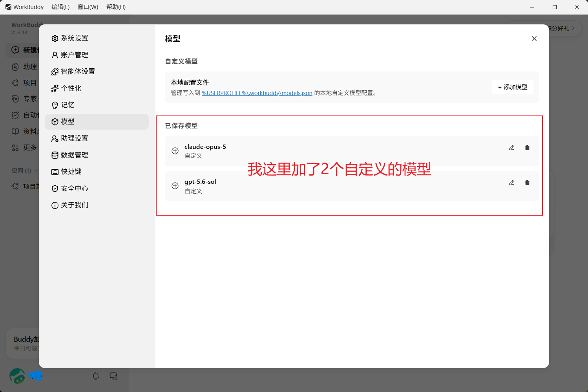Screen dimensions: 588x392
Task: Open the user avatar at bottom left
Action: [17, 376]
